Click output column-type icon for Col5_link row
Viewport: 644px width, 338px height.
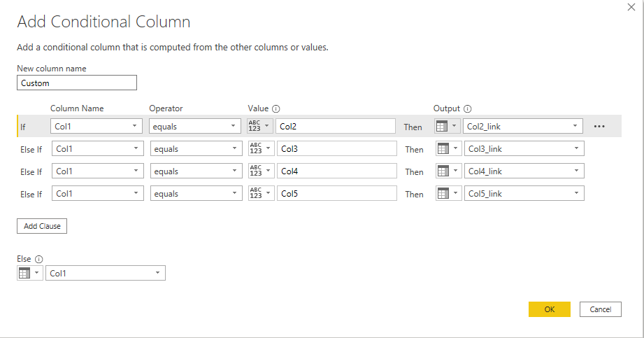pos(448,193)
